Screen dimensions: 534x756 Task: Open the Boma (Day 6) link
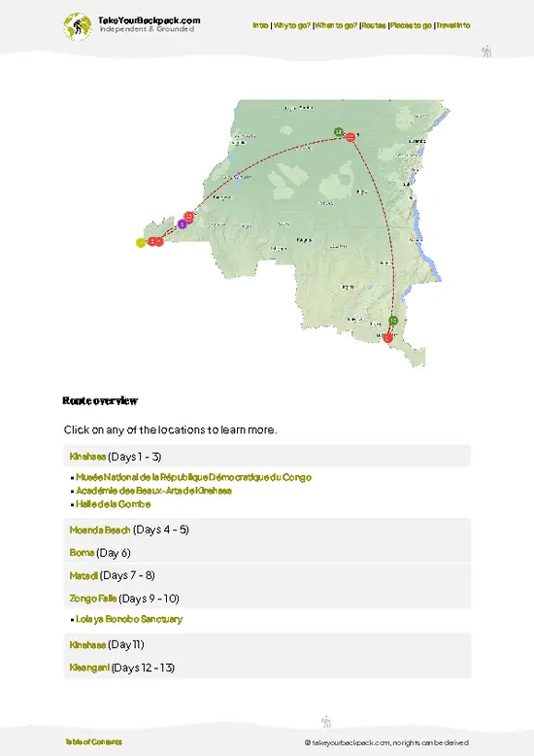tap(82, 553)
